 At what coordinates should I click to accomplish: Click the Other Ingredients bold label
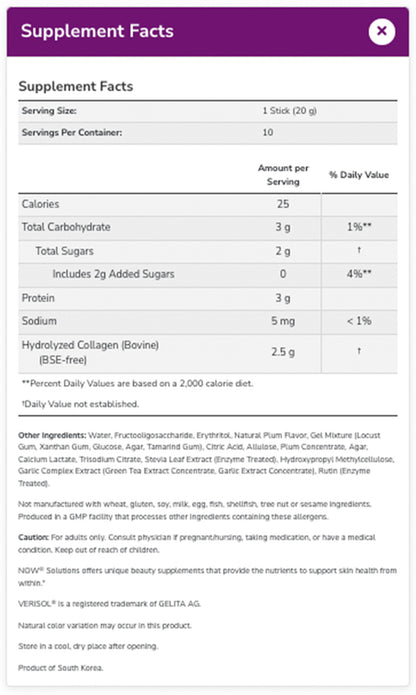coord(52,435)
